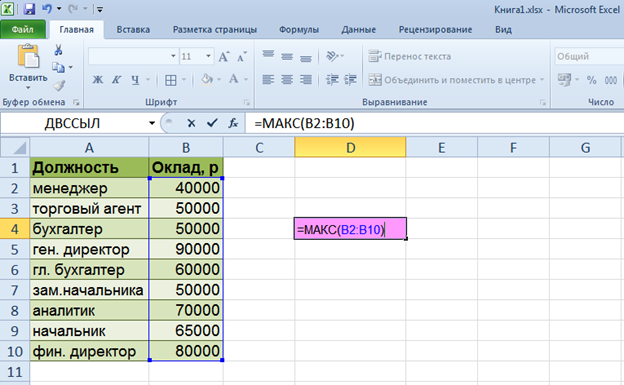Click into the formula bar text
This screenshot has height=385, width=624.
(x=304, y=123)
